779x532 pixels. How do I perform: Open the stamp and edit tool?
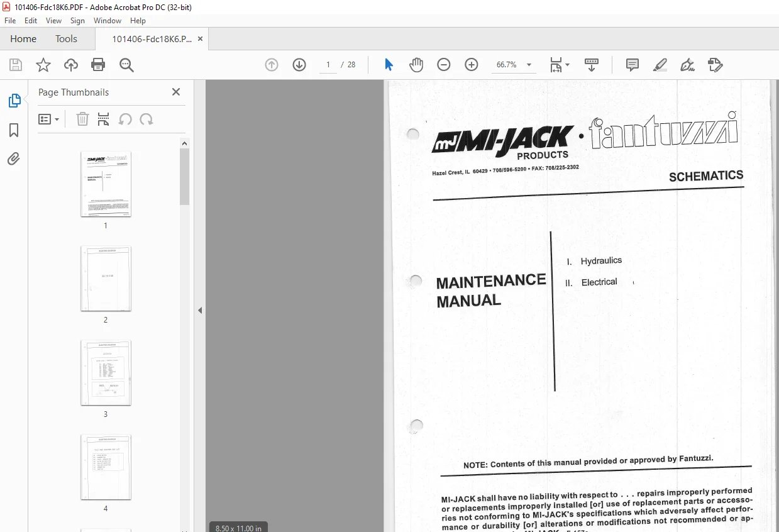point(715,65)
